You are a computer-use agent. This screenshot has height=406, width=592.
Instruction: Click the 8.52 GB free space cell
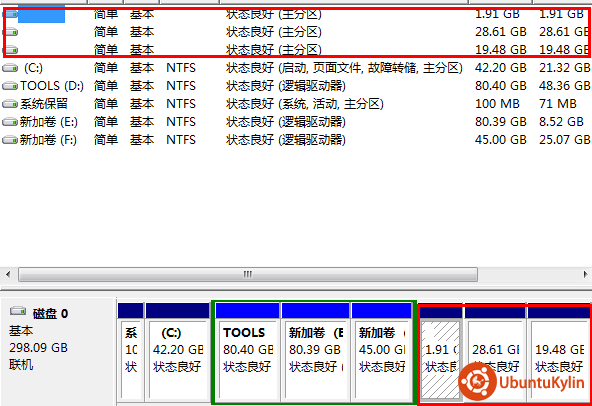tap(561, 122)
